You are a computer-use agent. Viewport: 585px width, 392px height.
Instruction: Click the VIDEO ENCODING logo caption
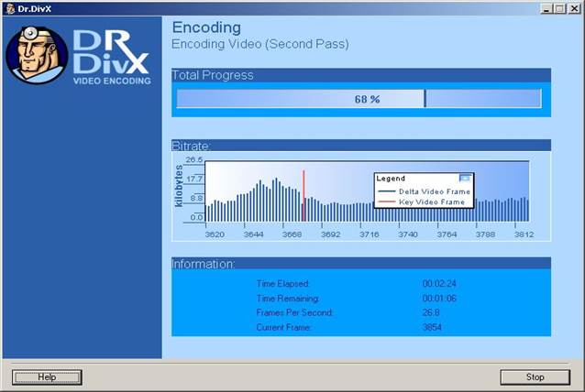(112, 81)
